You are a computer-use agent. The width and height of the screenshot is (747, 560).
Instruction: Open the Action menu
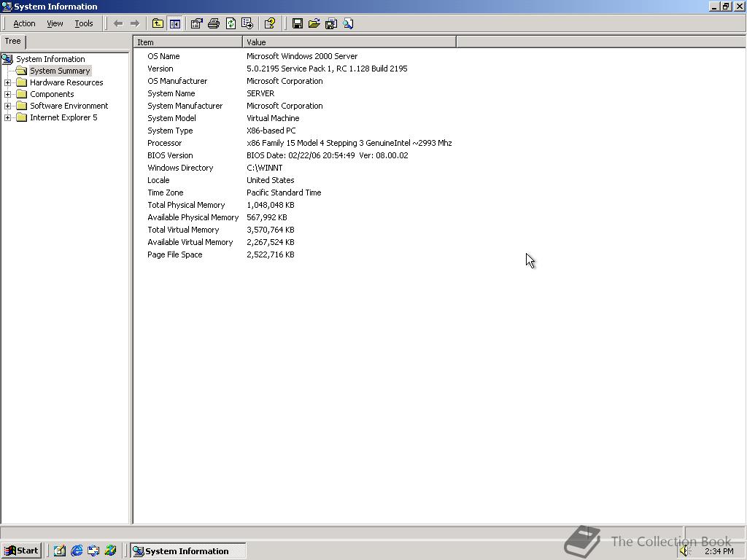(24, 23)
